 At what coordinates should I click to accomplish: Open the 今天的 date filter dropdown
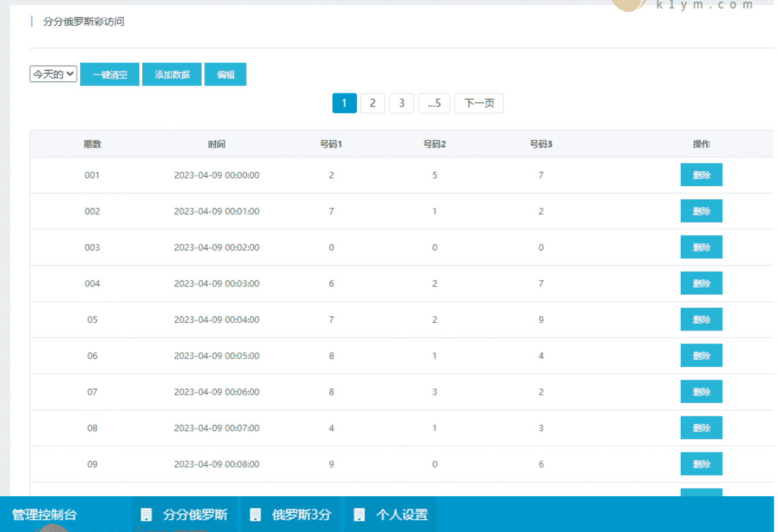(53, 74)
